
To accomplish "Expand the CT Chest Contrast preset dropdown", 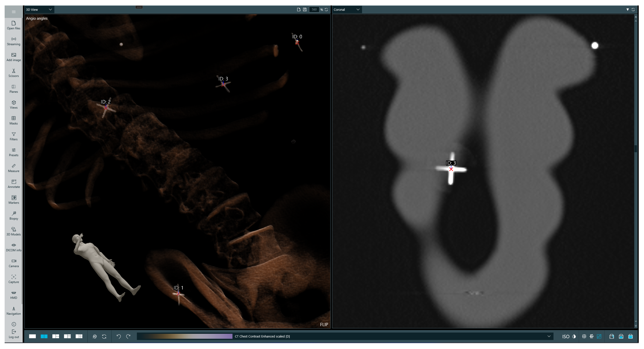I will tap(549, 337).
